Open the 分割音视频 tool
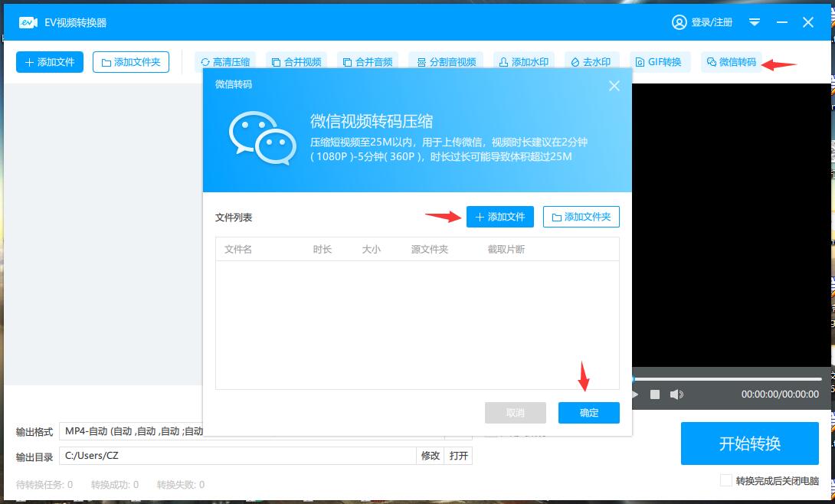 (x=446, y=62)
